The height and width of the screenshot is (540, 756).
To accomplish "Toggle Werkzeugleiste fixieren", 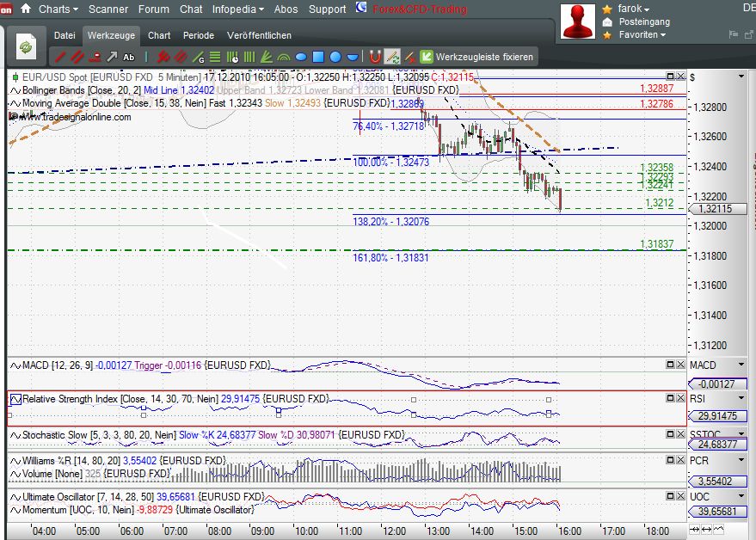I will pyautogui.click(x=476, y=57).
